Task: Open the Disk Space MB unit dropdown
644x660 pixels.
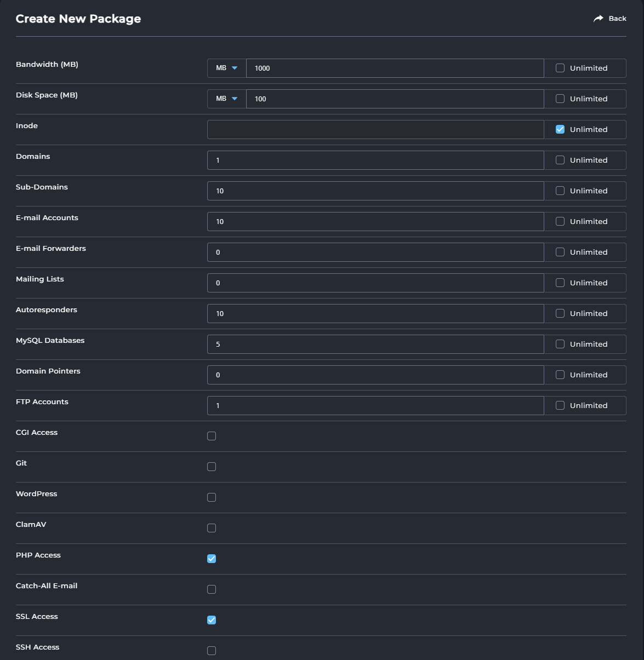Action: [x=227, y=99]
